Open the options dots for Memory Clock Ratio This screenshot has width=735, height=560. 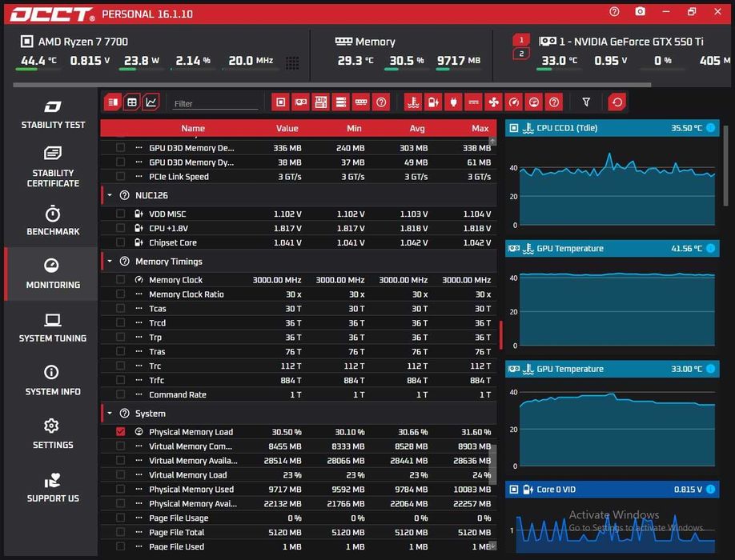coord(139,294)
